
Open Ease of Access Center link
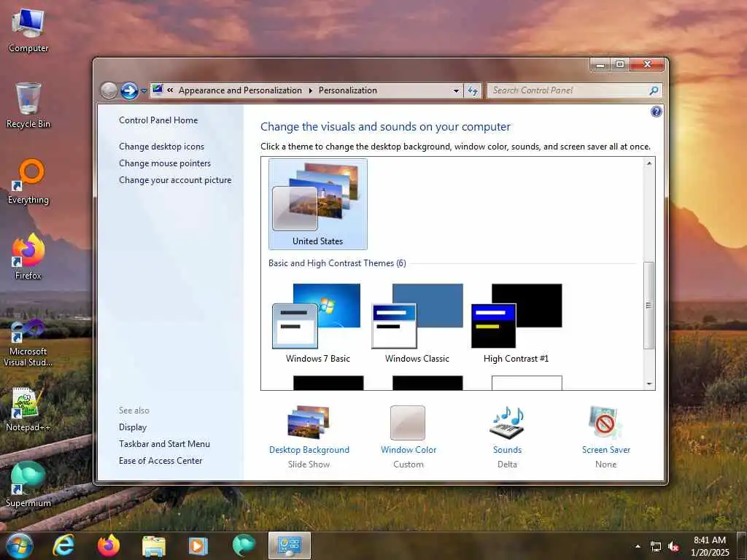(x=160, y=461)
